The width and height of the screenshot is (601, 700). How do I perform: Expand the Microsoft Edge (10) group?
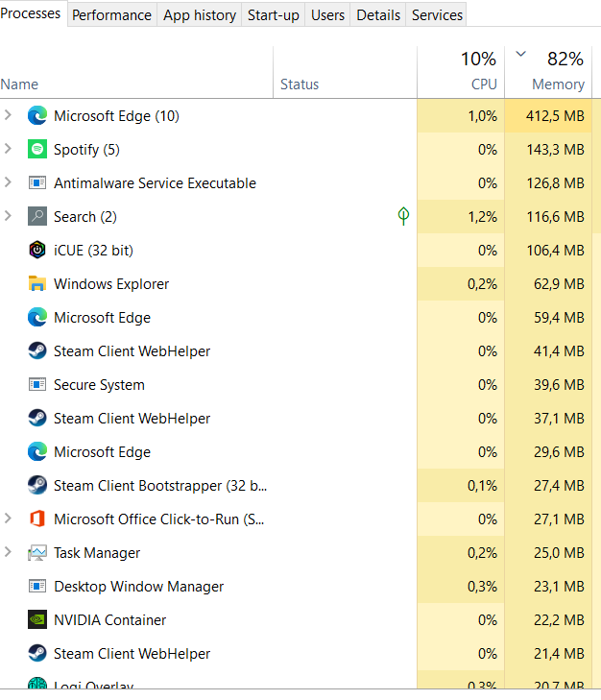pos(8,115)
